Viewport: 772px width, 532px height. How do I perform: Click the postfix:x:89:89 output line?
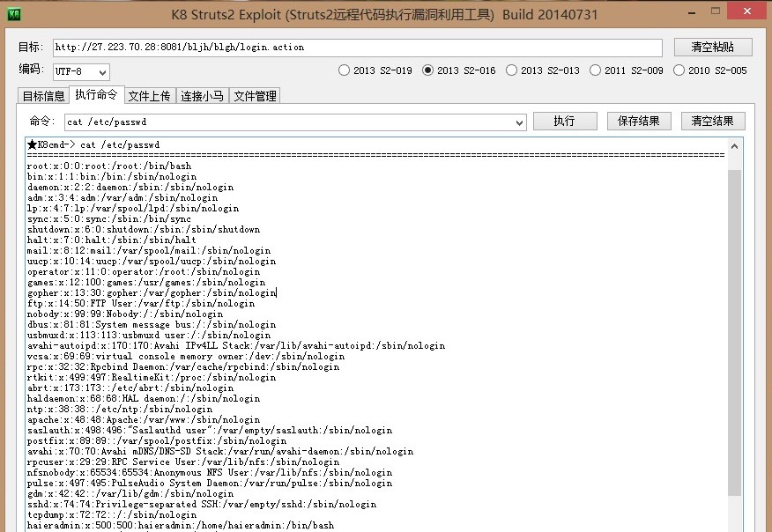[157, 441]
